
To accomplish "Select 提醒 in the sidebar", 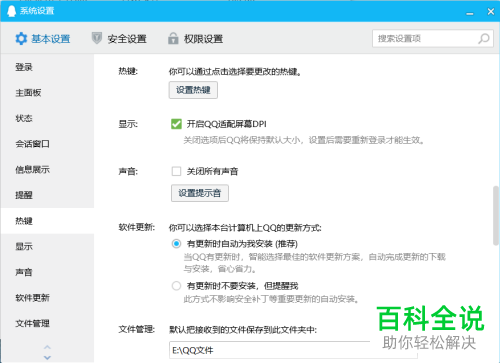I will tap(47, 195).
